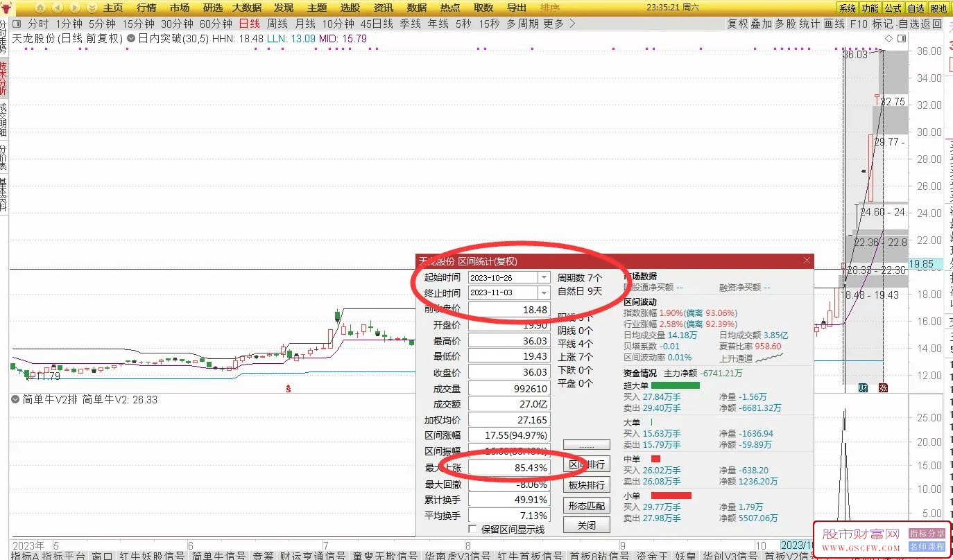Open the 资讯 menu
The image size is (953, 560).
point(384,8)
